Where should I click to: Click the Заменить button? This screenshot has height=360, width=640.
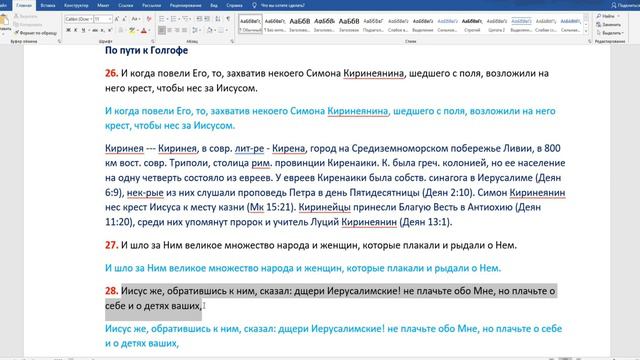609,24
